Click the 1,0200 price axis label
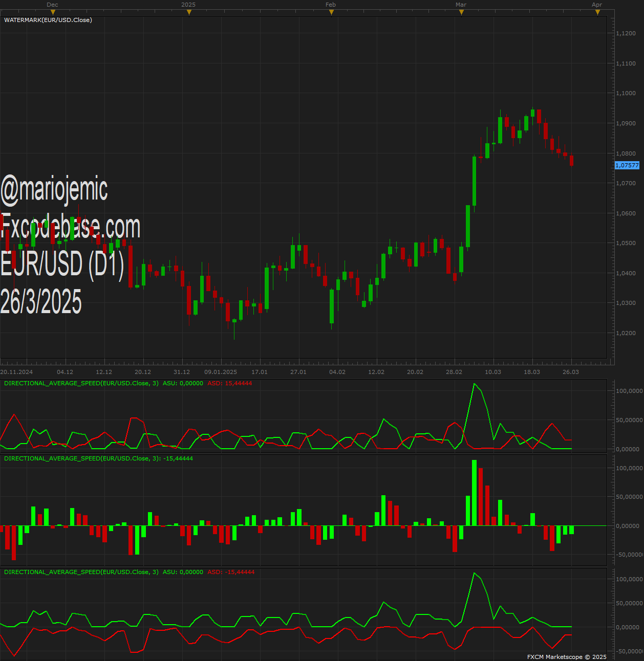644x661 pixels. (x=626, y=333)
